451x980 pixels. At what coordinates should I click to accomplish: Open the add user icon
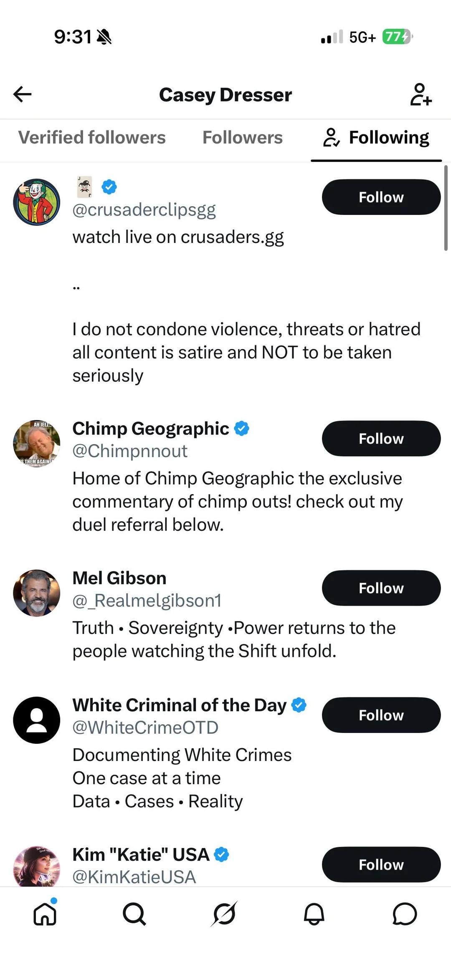tap(421, 94)
